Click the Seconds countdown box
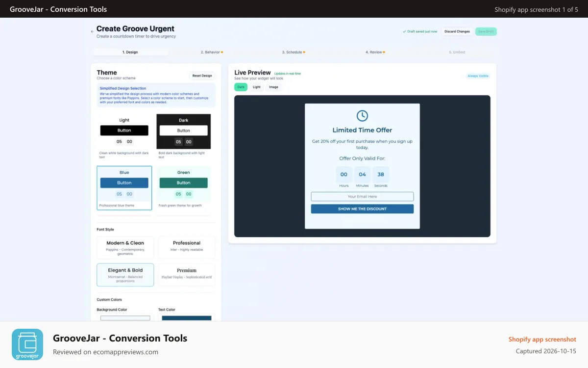The image size is (588, 368). tap(381, 175)
